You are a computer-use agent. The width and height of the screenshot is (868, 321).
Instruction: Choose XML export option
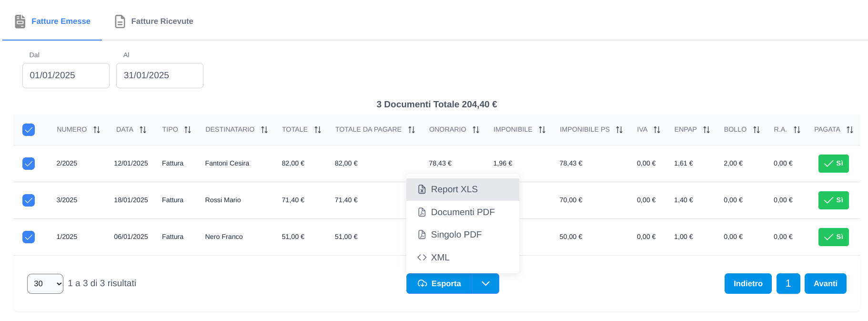point(463,258)
